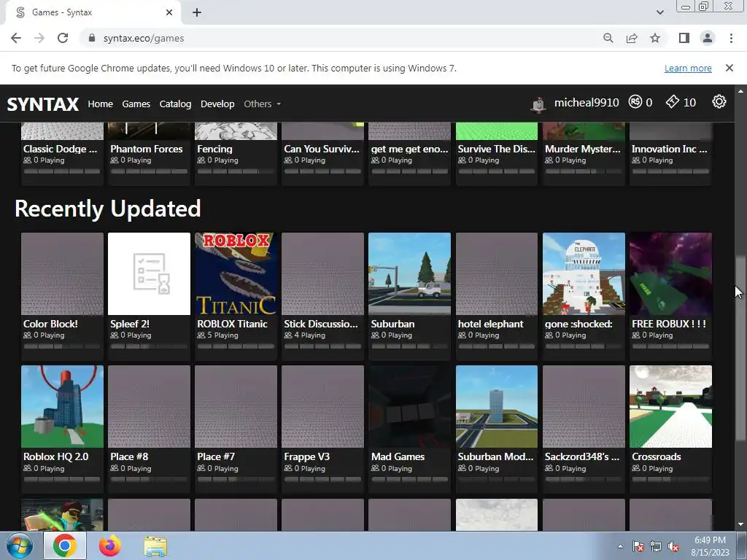Bookmark this tab with star icon
The width and height of the screenshot is (747, 560).
coord(655,38)
